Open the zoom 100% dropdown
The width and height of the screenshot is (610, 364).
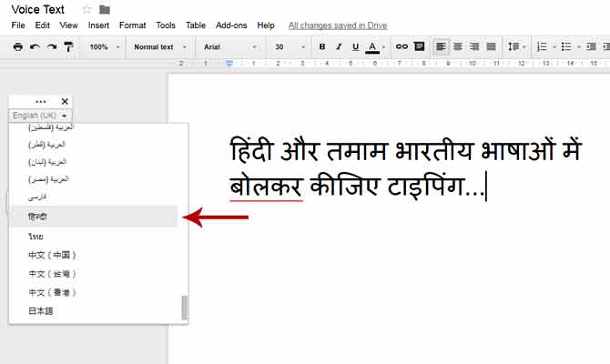tap(104, 47)
